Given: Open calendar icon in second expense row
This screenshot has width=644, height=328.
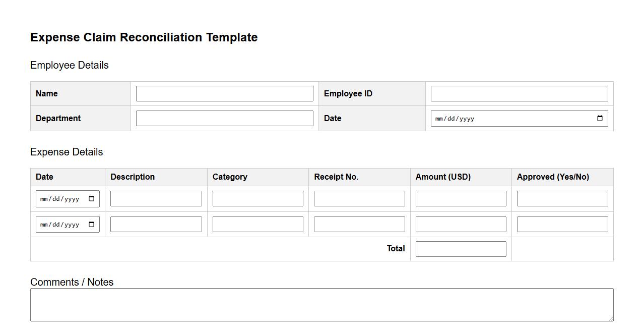Looking at the screenshot, I should [x=91, y=225].
